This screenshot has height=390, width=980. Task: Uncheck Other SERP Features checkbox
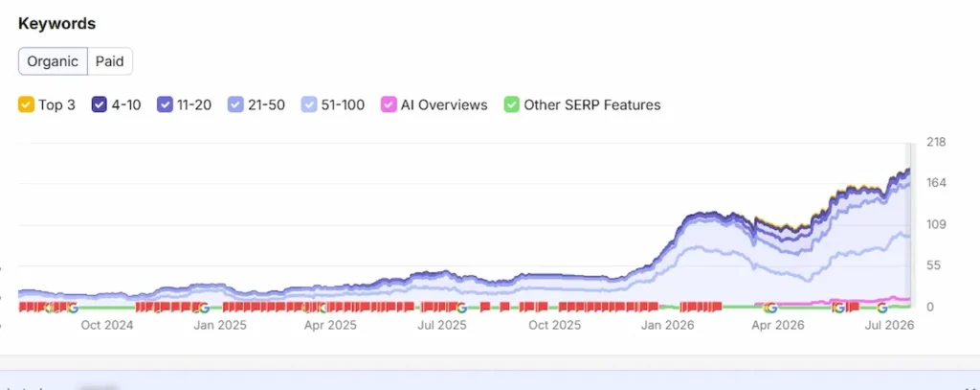point(511,104)
